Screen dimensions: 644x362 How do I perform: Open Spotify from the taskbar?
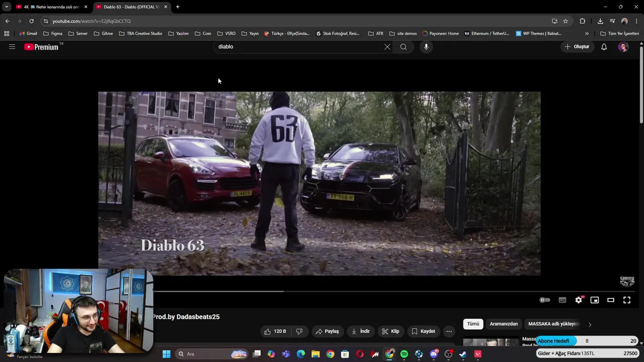click(x=404, y=354)
